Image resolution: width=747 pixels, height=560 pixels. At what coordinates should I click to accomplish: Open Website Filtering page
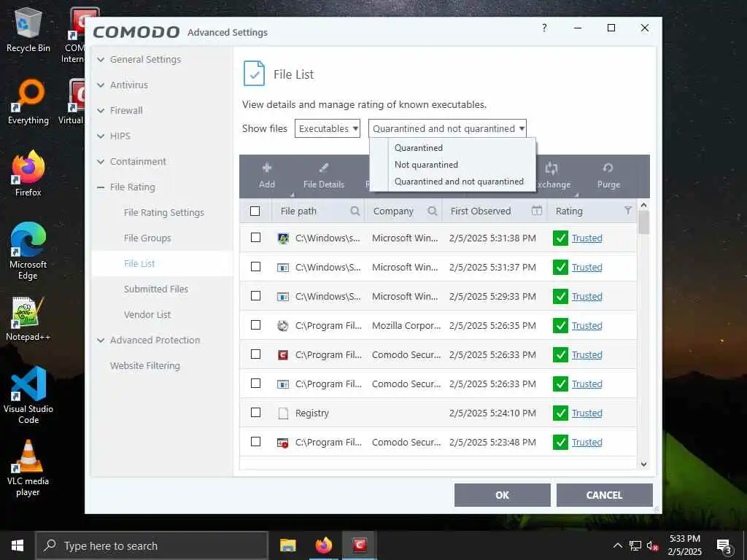(145, 366)
